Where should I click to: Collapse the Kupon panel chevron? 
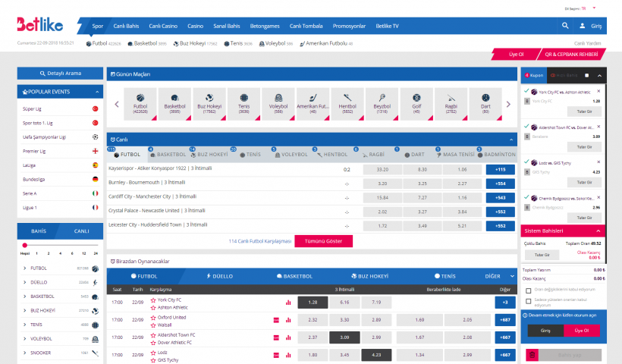pos(599,75)
